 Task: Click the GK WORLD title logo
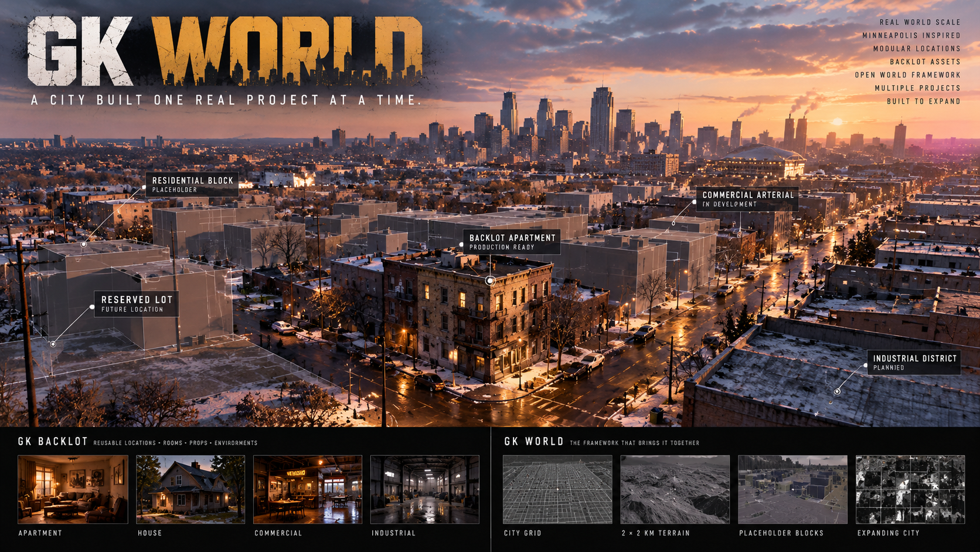[x=225, y=51]
